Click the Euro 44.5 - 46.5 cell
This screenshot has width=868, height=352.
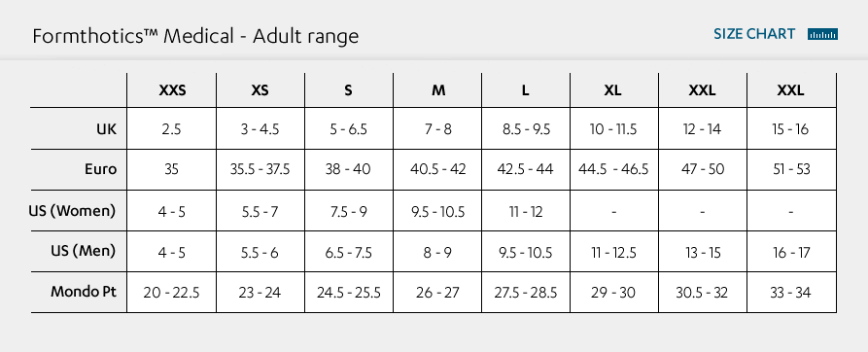click(614, 169)
